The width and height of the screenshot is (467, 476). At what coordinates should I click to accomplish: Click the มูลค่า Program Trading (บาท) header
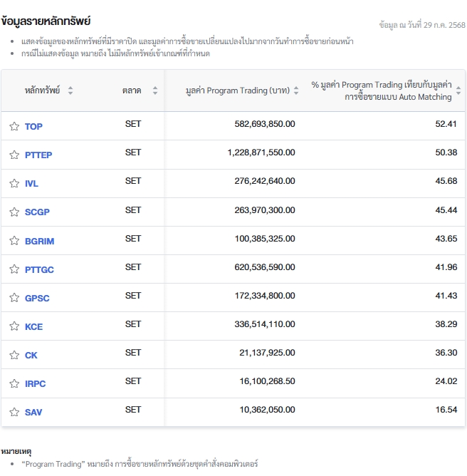point(238,90)
